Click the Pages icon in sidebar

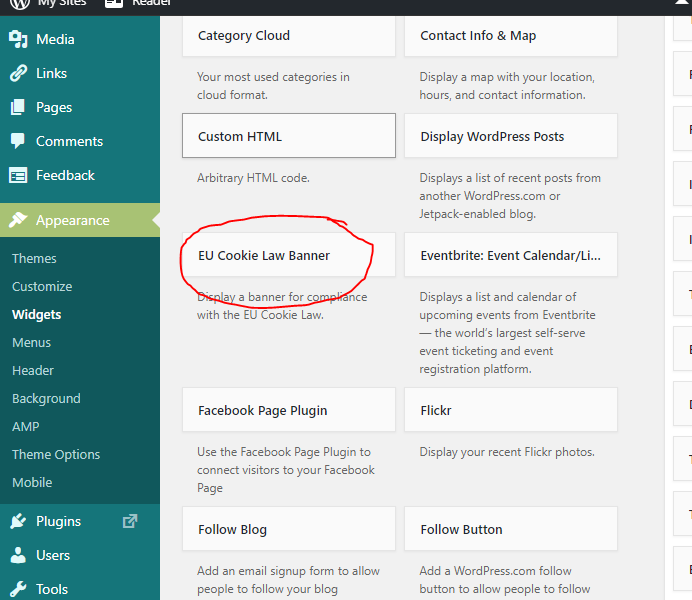18,107
